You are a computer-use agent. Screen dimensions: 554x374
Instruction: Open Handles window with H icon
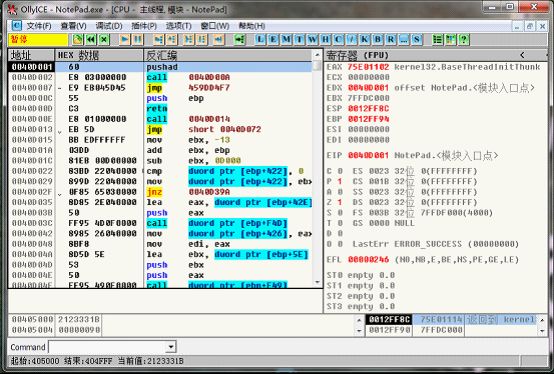coord(325,39)
